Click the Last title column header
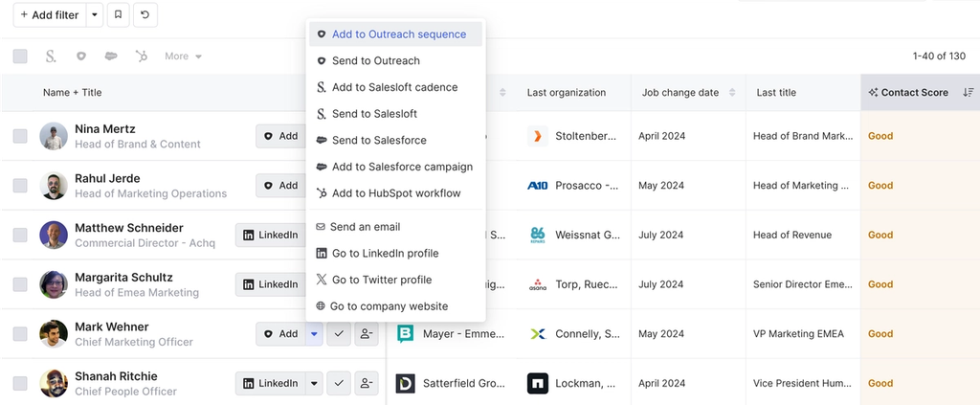This screenshot has width=980, height=405. [776, 93]
